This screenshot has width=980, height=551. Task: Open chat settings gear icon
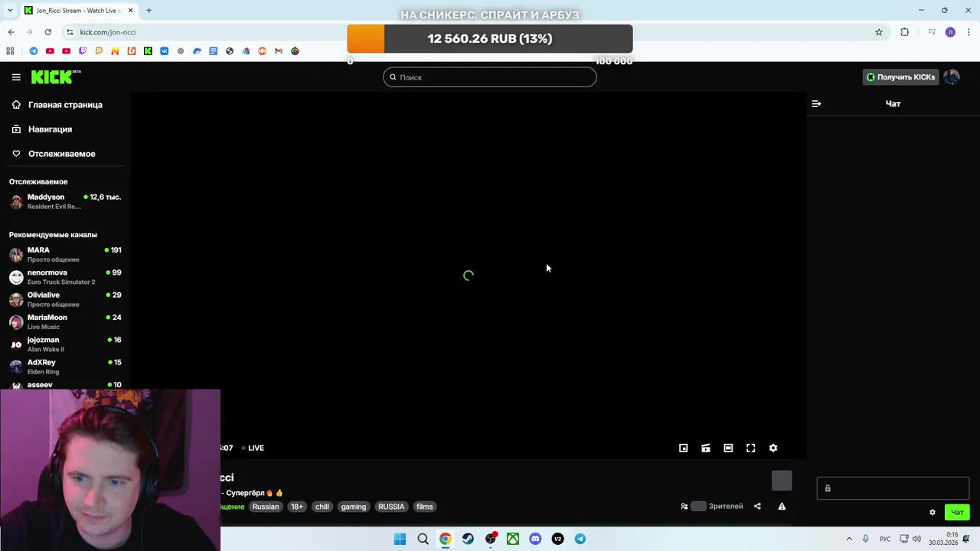point(933,512)
